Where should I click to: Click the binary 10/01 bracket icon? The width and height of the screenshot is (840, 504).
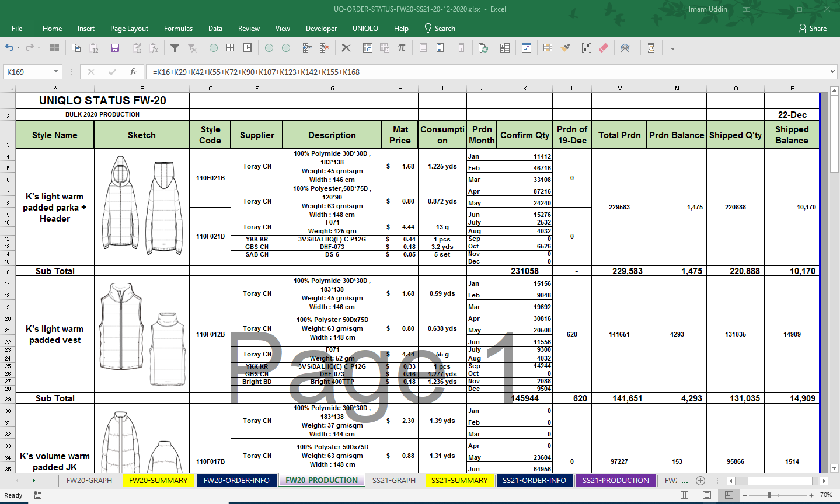[x=587, y=48]
